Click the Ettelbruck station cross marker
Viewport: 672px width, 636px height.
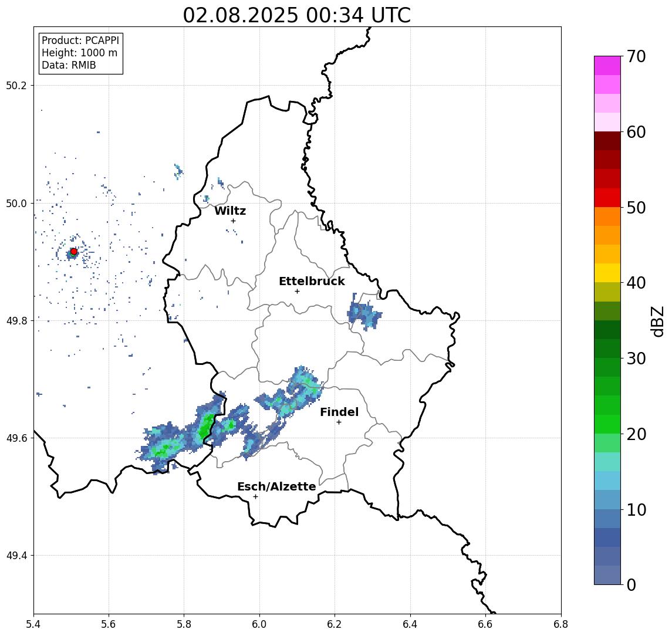click(x=297, y=292)
